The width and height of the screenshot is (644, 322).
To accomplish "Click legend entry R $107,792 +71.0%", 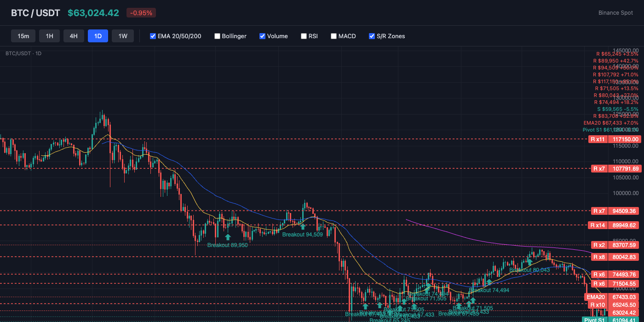I will (615, 75).
